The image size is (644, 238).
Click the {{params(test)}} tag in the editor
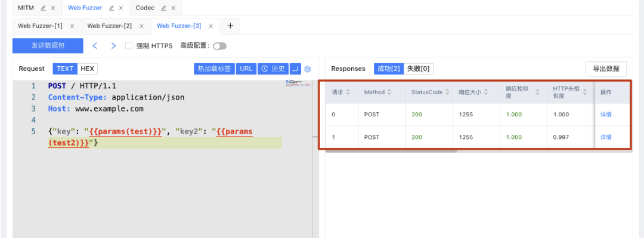click(125, 132)
